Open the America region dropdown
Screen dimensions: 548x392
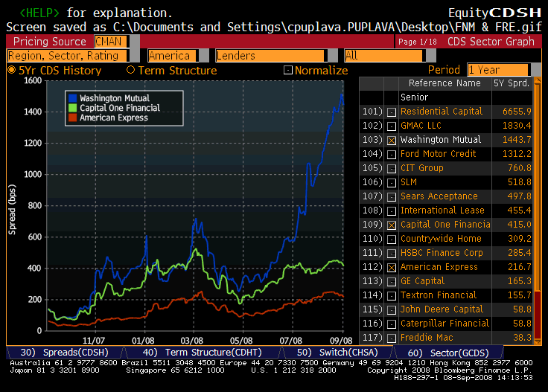pyautogui.click(x=173, y=56)
